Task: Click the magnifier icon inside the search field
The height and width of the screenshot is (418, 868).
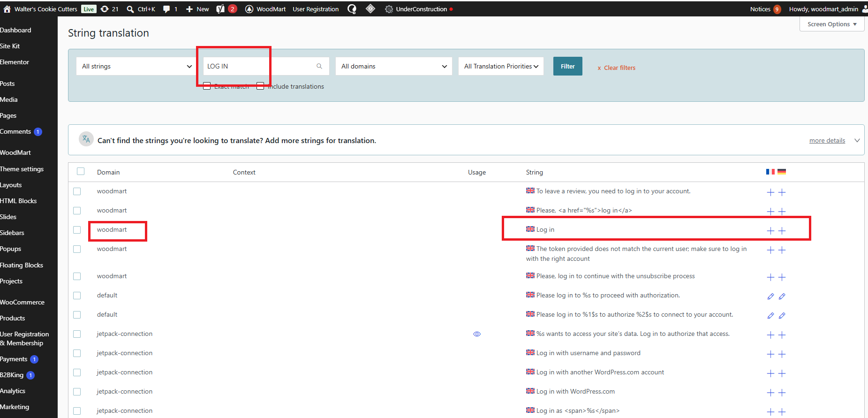Action: [319, 66]
